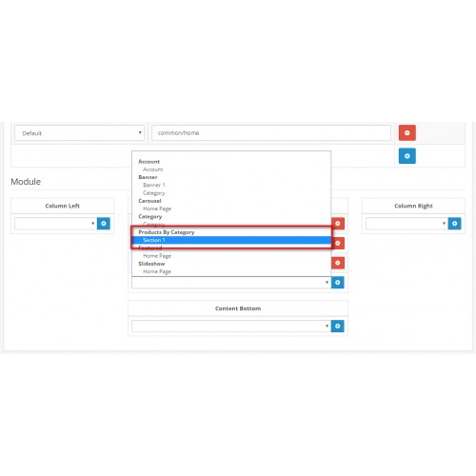Viewport: 476px width, 476px height.
Task: Select the Account option under Account group
Action: pos(153,169)
